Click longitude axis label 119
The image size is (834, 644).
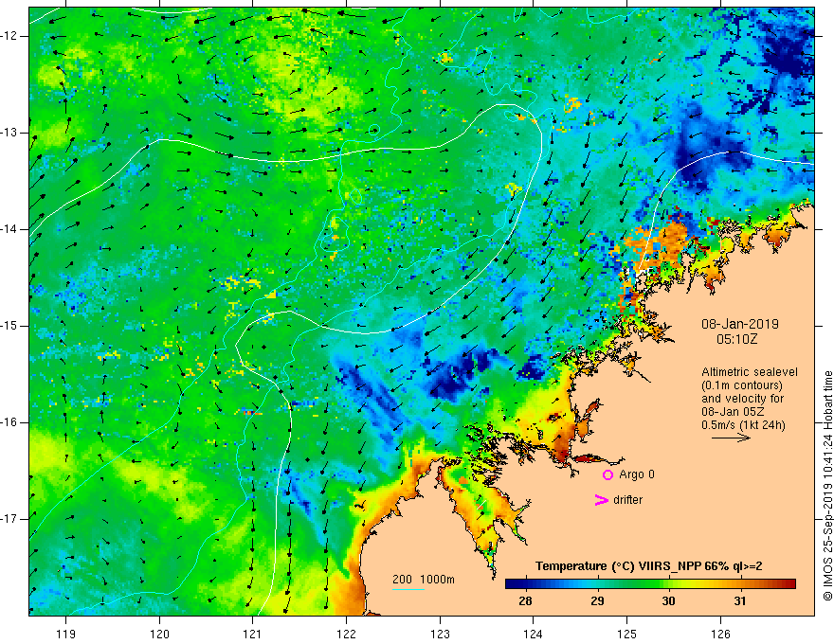point(65,634)
